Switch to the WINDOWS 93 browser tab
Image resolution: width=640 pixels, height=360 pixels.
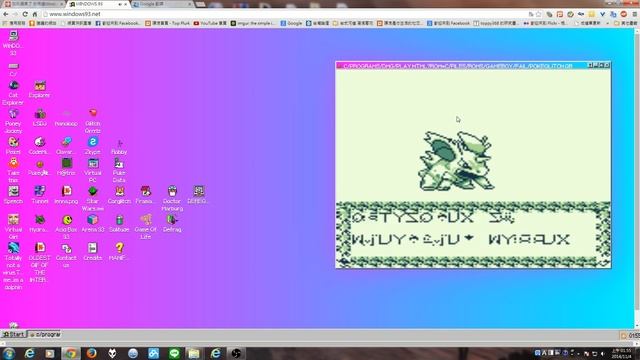coord(98,4)
